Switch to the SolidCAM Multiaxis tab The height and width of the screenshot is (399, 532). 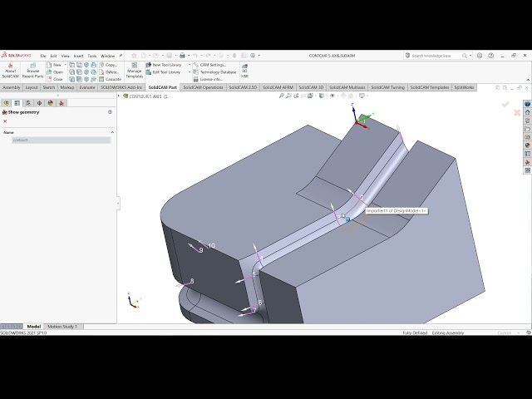[347, 87]
